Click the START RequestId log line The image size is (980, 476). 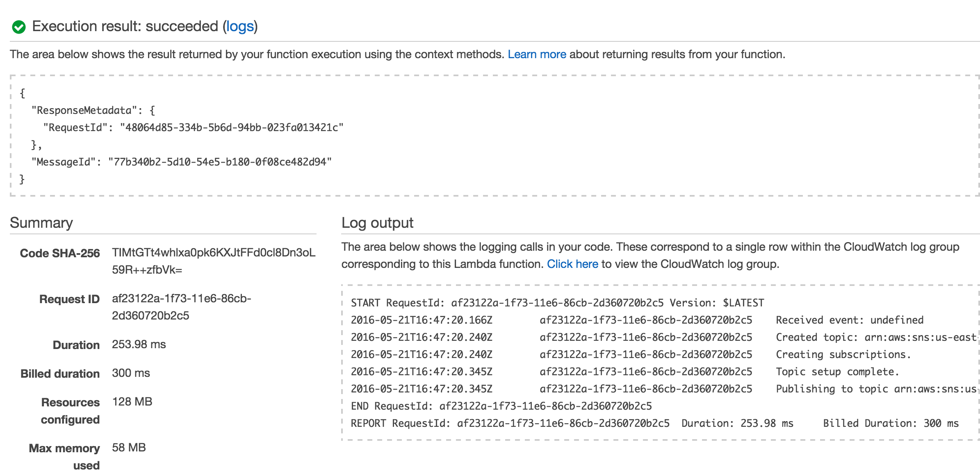point(558,303)
